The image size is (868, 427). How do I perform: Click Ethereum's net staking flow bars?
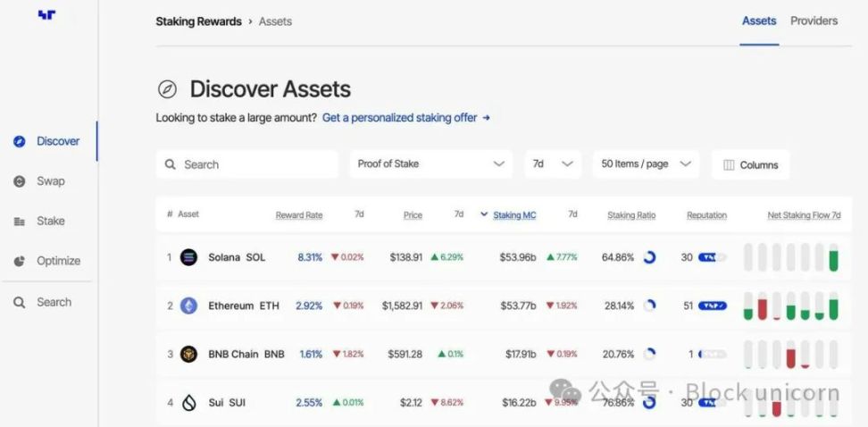[791, 306]
